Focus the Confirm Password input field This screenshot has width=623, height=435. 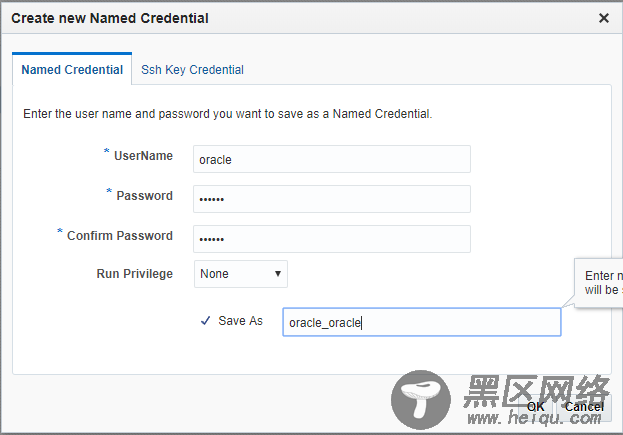click(x=332, y=239)
